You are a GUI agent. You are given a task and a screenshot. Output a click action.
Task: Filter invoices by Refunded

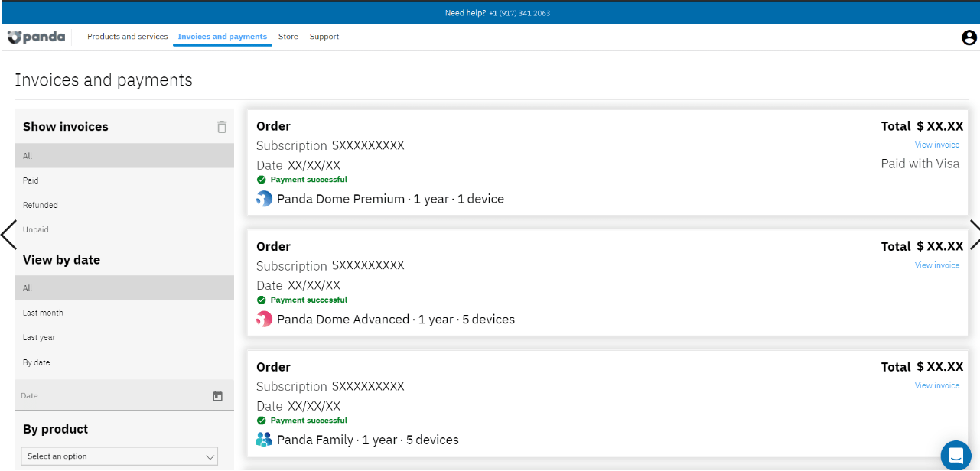[x=124, y=205]
